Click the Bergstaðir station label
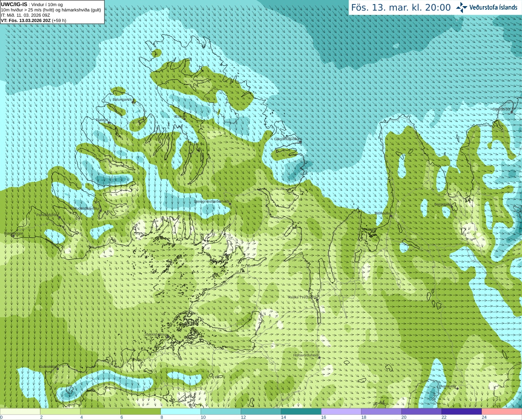This screenshot has height=420, width=522. (442, 204)
